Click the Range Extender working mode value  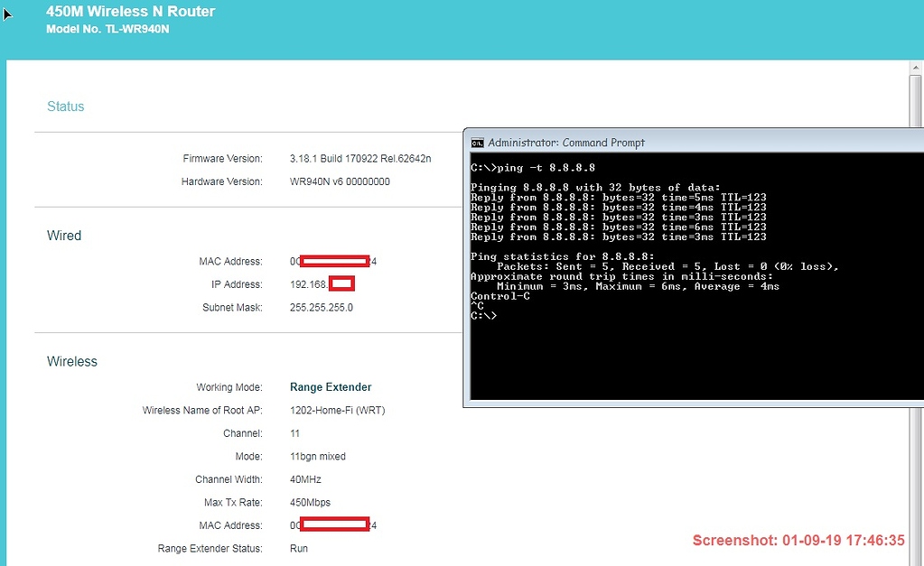pos(331,387)
